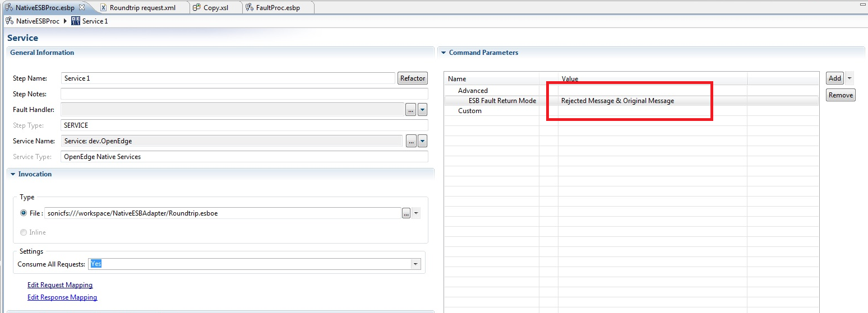Image resolution: width=868 pixels, height=313 pixels.
Task: Open Edit Request Mapping link
Action: click(60, 285)
